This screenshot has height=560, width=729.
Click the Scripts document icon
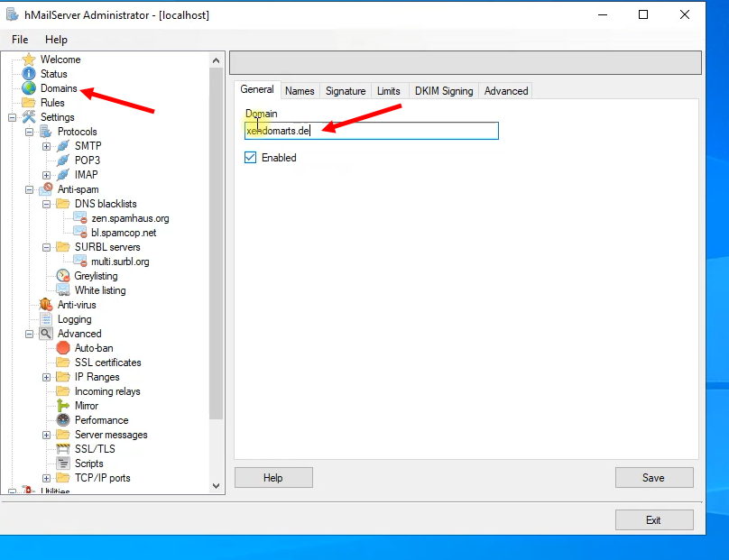click(63, 464)
